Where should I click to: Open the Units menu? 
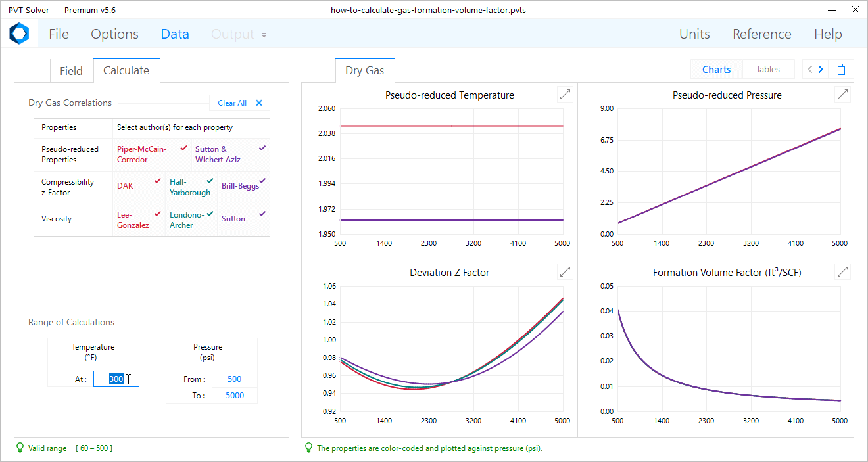694,34
